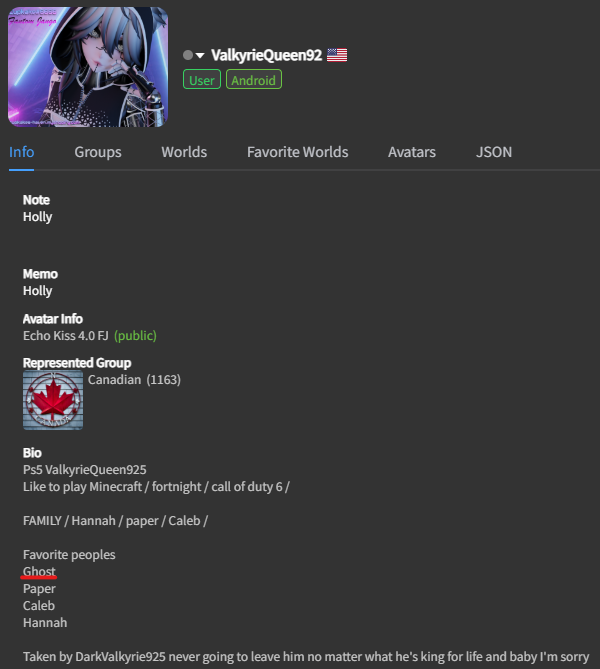Click the green User trust rank tag
The width and height of the screenshot is (600, 669).
coord(202,79)
